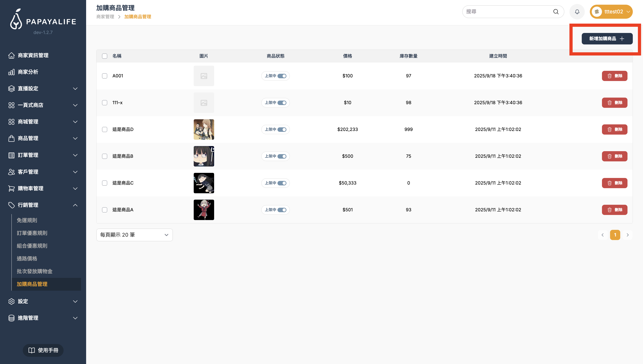Click the 這是商品A product thumbnail
Image resolution: width=643 pixels, height=364 pixels.
pos(204,210)
